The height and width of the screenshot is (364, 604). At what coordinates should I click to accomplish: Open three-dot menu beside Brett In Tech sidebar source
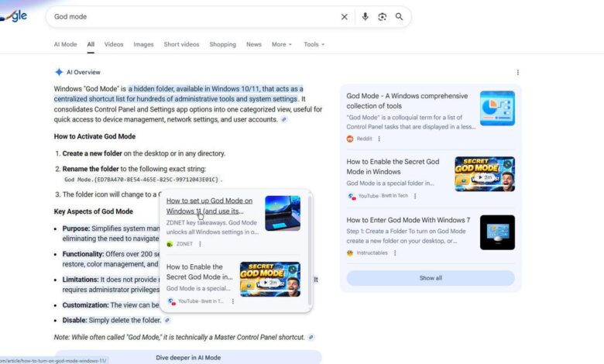pos(415,196)
